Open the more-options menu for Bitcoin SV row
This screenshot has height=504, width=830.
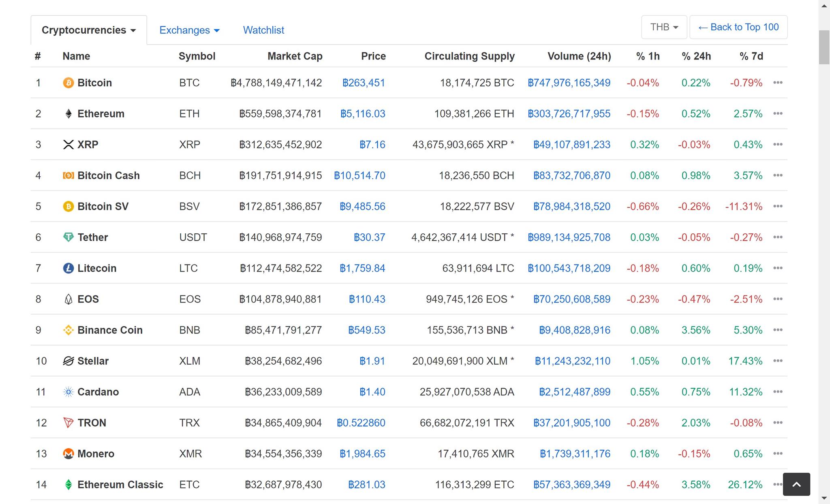coord(778,206)
